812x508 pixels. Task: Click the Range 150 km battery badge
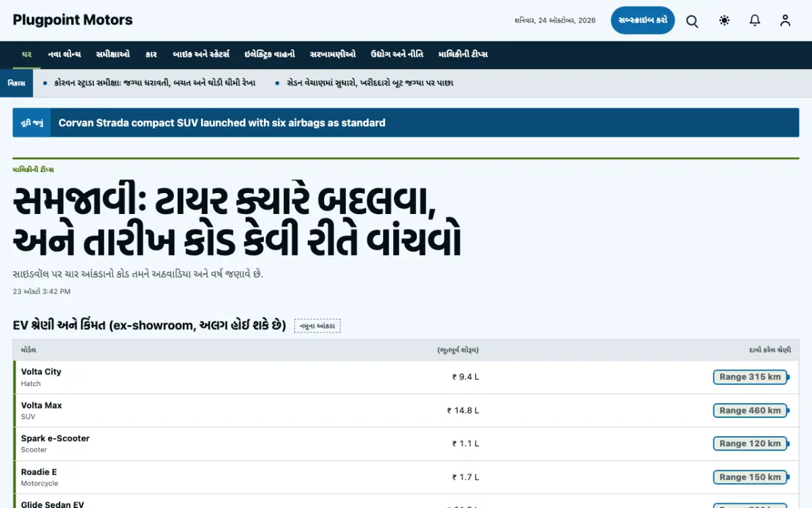(750, 478)
